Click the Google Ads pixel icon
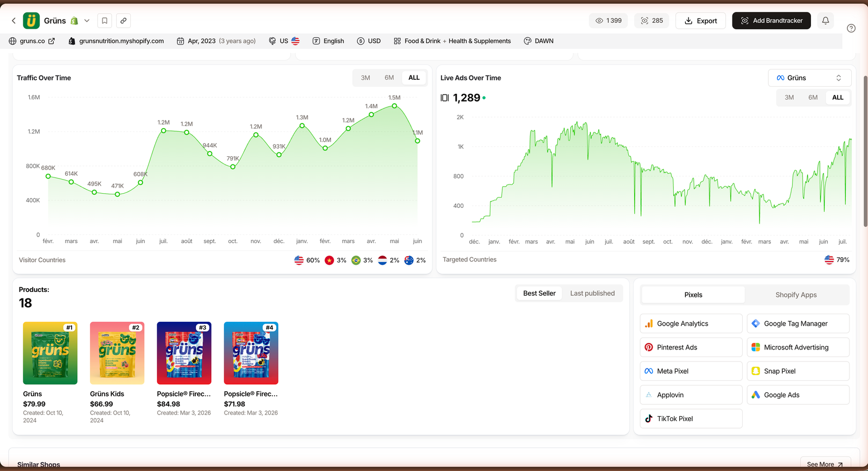 click(756, 395)
